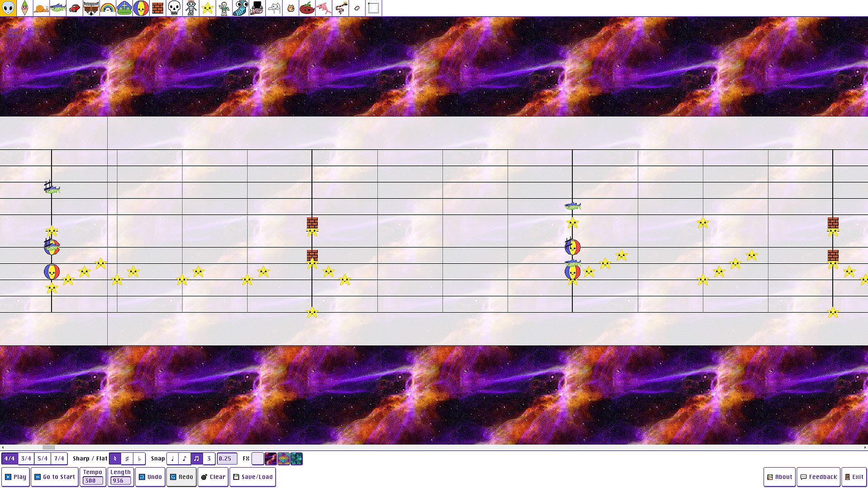Select the fish instrument in the top palette

pos(58,8)
